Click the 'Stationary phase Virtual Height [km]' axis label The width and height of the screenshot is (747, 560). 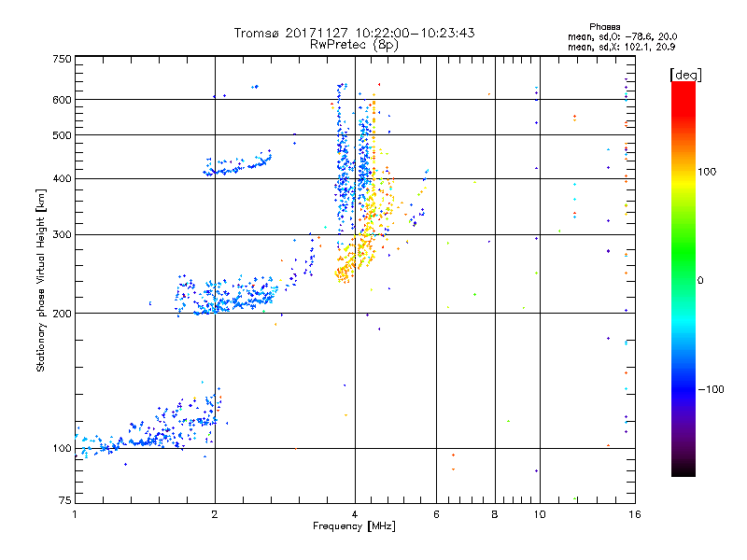40,280
